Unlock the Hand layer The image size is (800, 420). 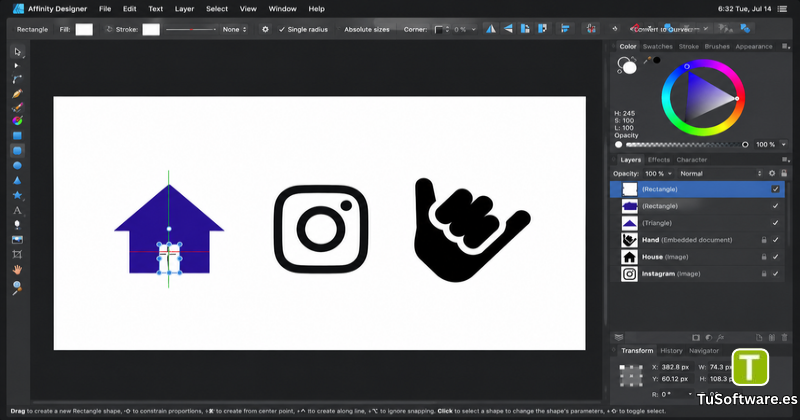[764, 240]
